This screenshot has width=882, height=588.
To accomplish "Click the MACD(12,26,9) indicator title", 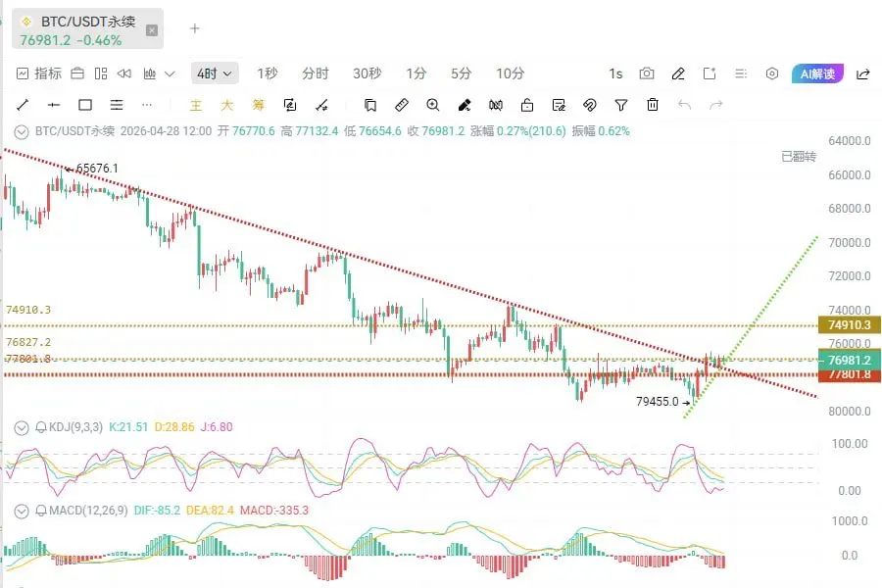I will (x=88, y=511).
